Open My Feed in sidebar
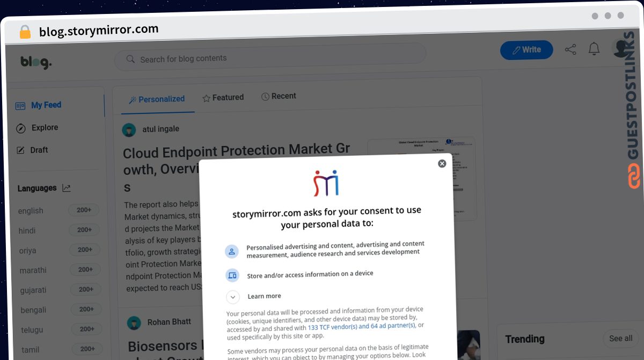Viewport: 644px width, 360px height. click(39, 105)
